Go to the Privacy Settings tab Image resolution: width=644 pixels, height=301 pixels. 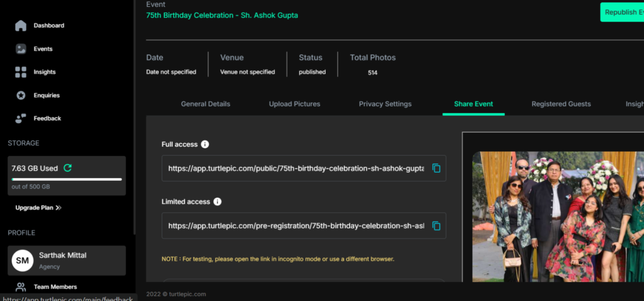(x=385, y=104)
